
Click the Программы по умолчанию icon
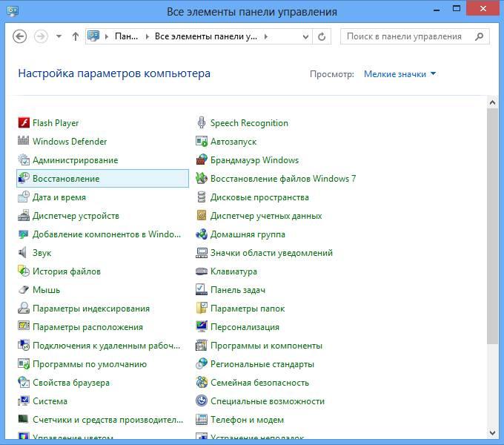pyautogui.click(x=24, y=363)
